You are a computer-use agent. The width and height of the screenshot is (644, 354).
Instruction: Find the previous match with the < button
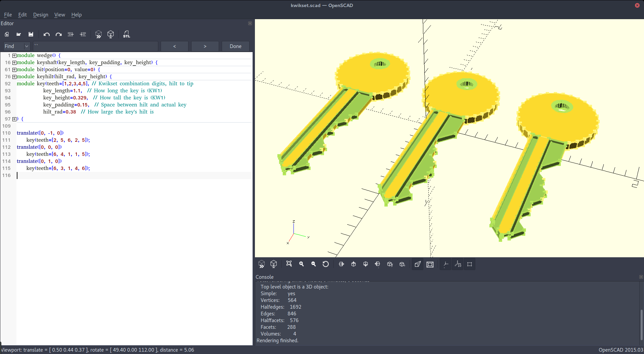[174, 46]
